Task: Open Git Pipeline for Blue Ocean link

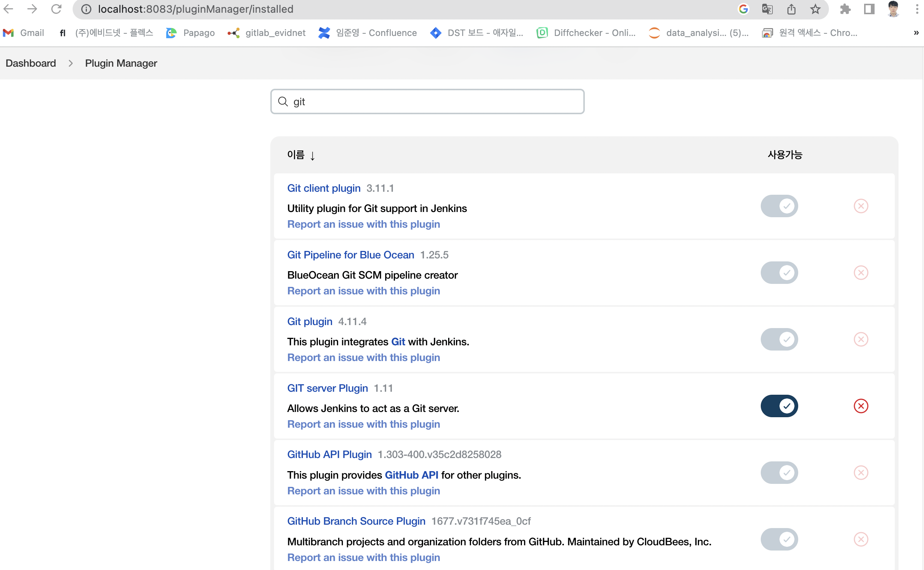Action: click(x=350, y=255)
